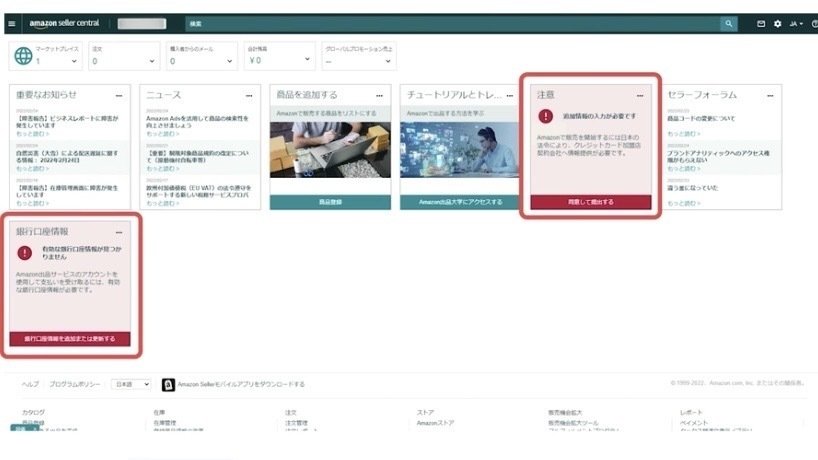Click the 販売機会拡大ツール footer link
This screenshot has height=460, width=818.
tap(573, 423)
